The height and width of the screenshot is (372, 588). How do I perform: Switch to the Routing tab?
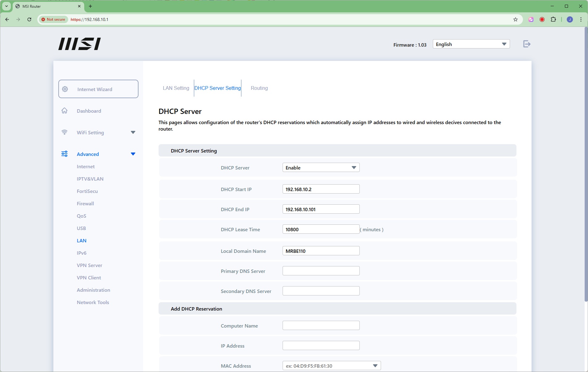click(x=259, y=88)
